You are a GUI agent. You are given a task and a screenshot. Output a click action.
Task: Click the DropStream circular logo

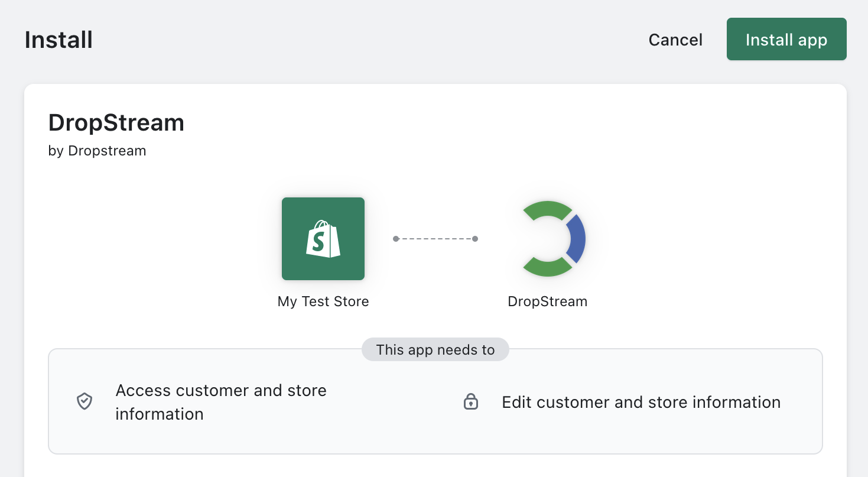548,239
